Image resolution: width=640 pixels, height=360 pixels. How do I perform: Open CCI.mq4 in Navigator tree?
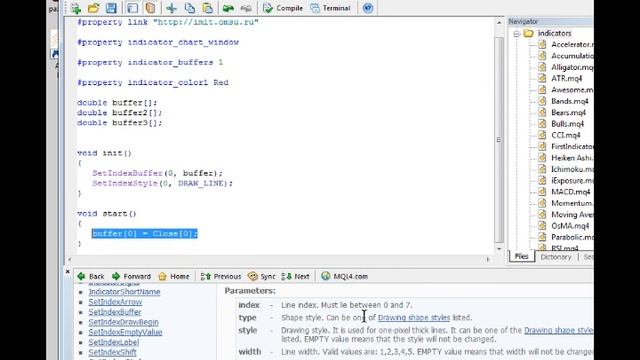[566, 135]
